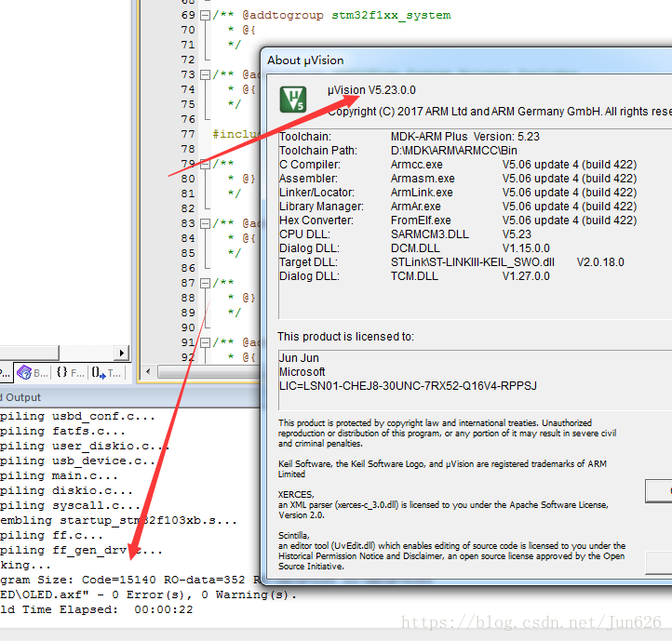Select the Linker/Locator ArmLink.exe row
Viewport: 672px width, 641px height.
[x=458, y=193]
